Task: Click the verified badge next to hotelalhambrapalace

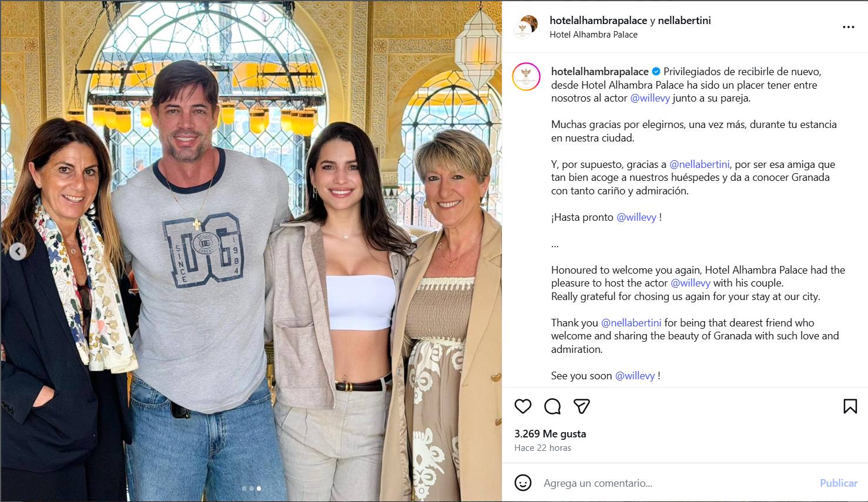Action: tap(656, 72)
